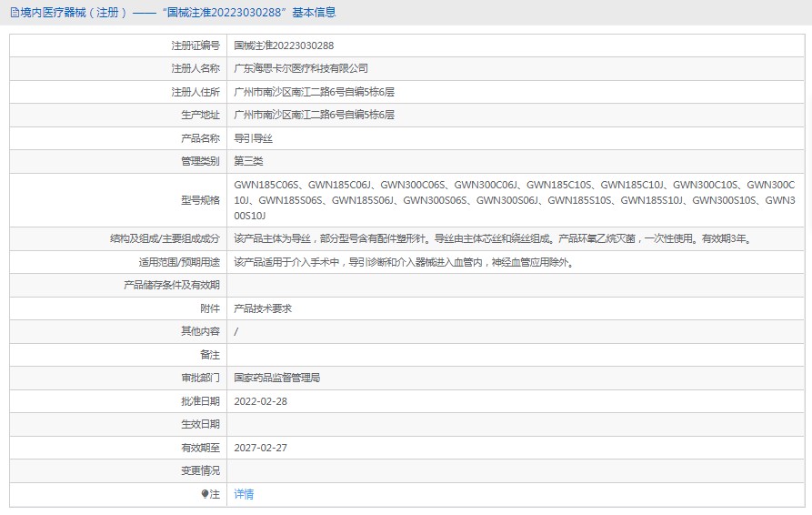Click the 备注 label
The height and width of the screenshot is (515, 812).
click(210, 355)
